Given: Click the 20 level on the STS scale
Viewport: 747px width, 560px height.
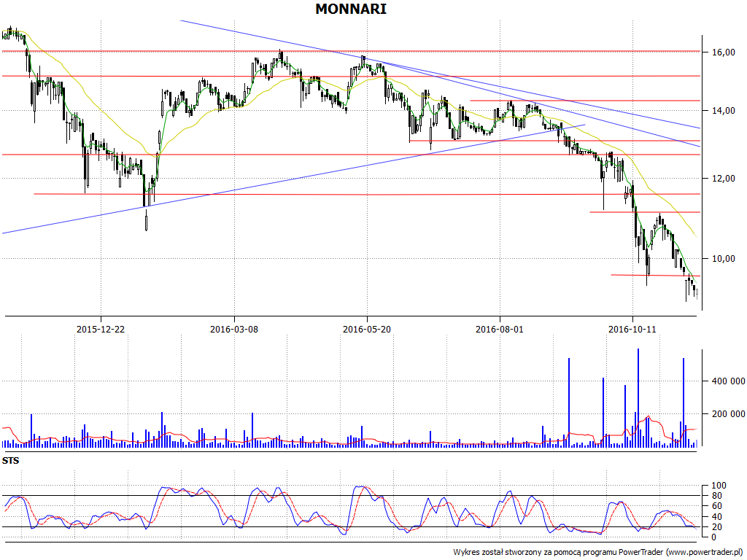Looking at the screenshot, I should point(717,526).
